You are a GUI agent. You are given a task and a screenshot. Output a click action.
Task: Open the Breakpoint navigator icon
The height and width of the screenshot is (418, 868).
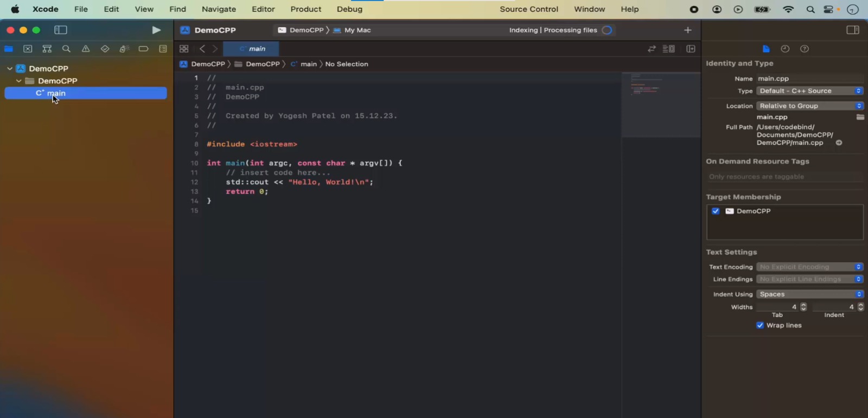click(x=143, y=49)
